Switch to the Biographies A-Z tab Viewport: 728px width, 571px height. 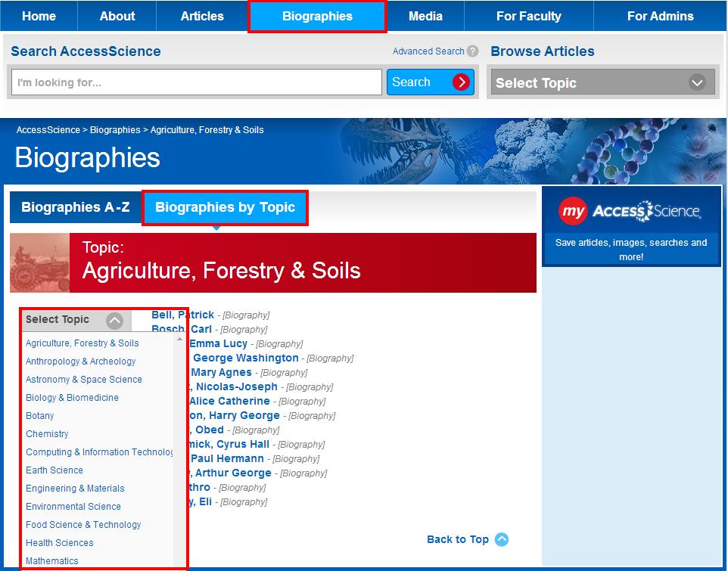point(76,207)
